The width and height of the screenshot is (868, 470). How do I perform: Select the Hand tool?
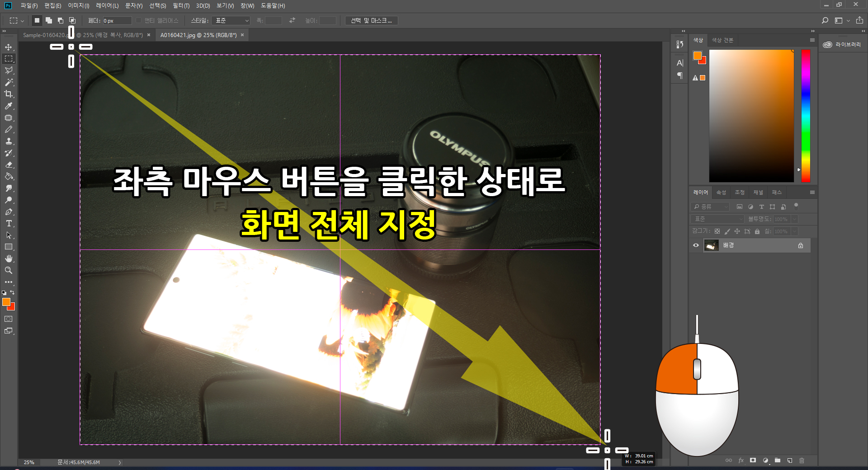click(x=9, y=258)
